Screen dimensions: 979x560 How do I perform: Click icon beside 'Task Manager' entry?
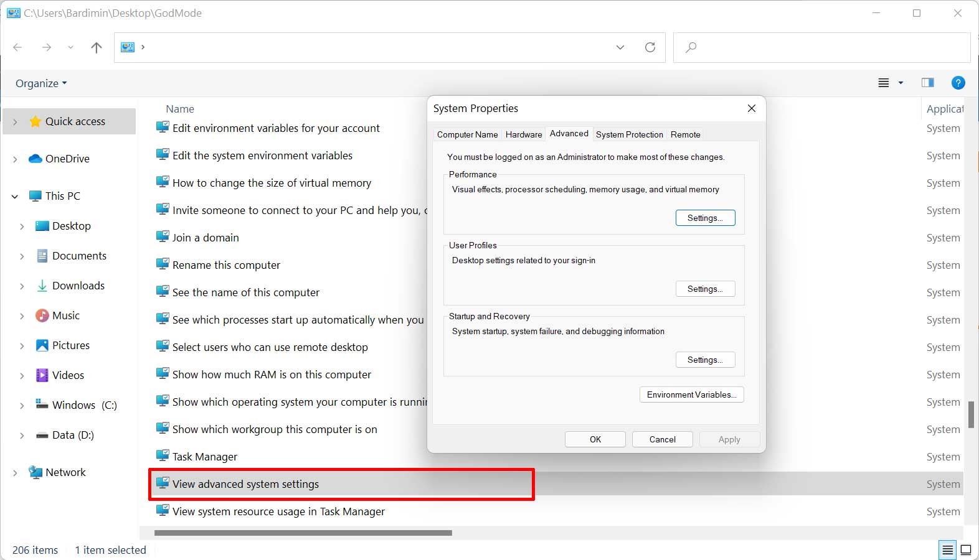click(163, 455)
